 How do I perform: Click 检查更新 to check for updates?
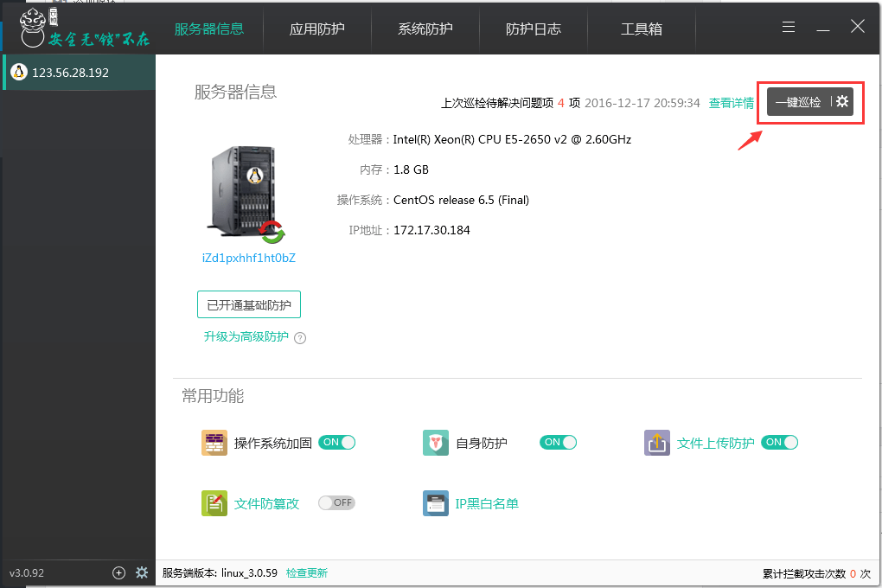pyautogui.click(x=306, y=572)
